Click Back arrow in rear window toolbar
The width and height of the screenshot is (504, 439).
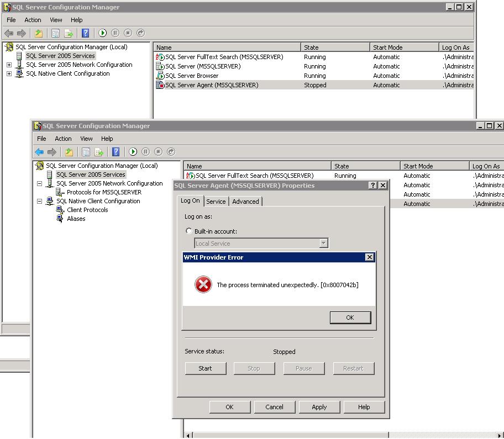9,33
